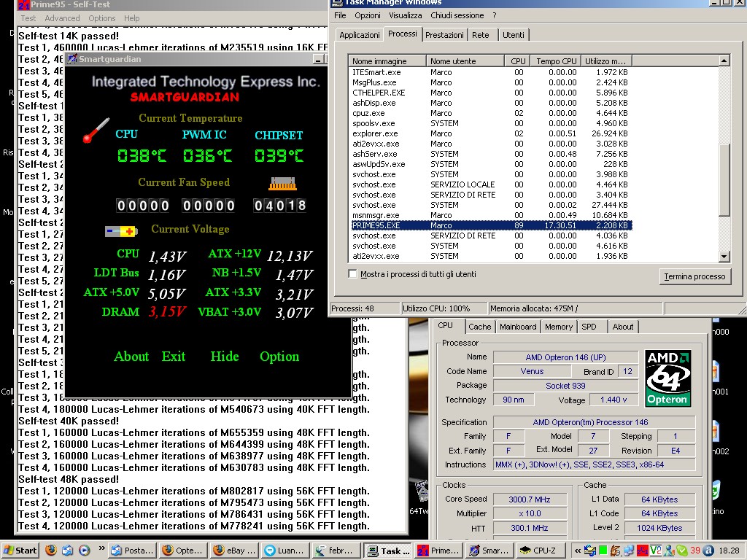
Task: Click the Prime95 title bar icon
Action: pos(24,5)
